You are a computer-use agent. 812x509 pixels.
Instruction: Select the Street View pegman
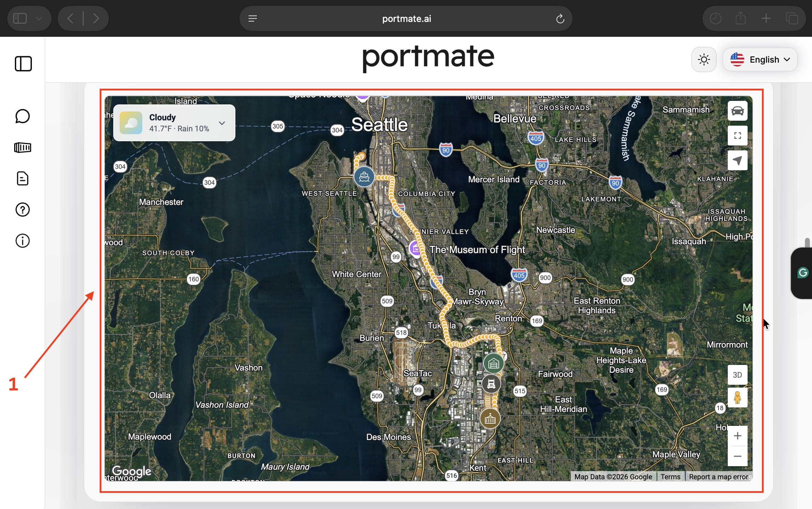point(737,398)
